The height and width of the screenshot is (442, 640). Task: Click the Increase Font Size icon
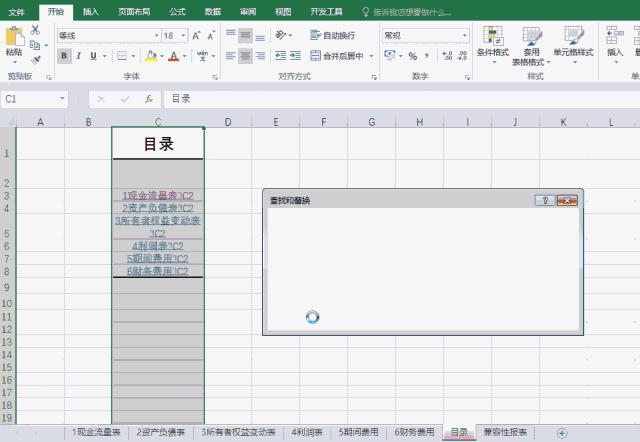(x=196, y=36)
